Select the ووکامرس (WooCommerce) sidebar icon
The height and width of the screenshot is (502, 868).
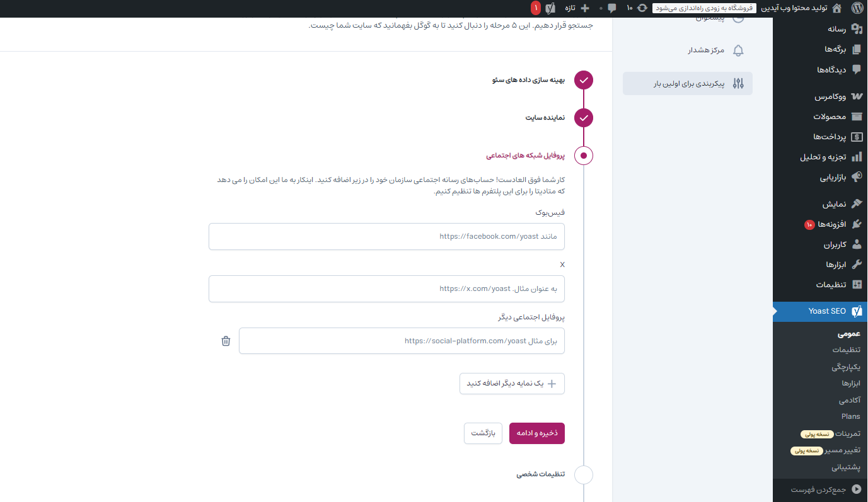[x=856, y=96]
